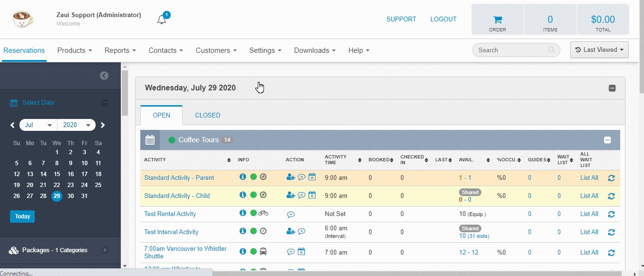Viewport: 644px width, 276px height.
Task: Open the shopping cart Order icon
Action: point(498,20)
